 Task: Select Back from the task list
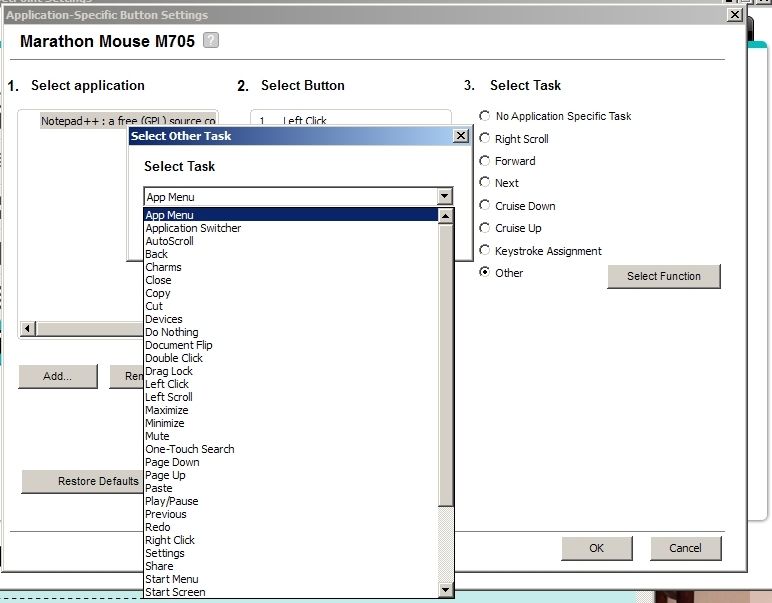(x=290, y=254)
